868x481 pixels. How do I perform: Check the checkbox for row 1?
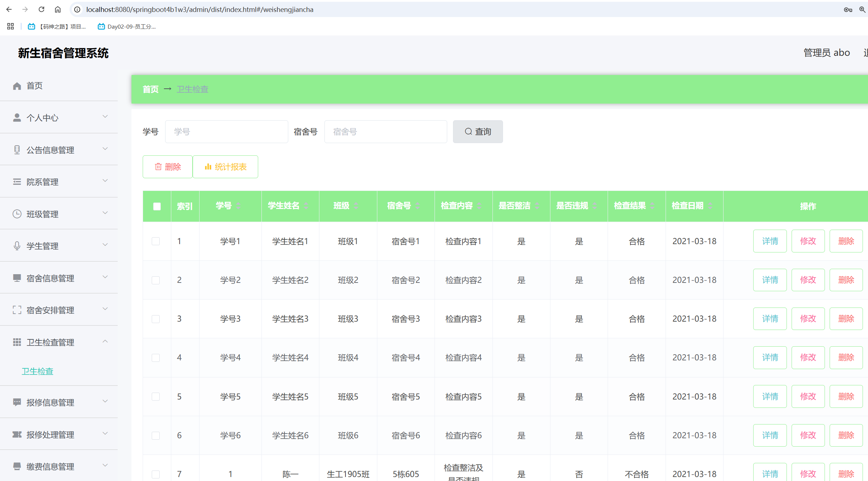(156, 241)
